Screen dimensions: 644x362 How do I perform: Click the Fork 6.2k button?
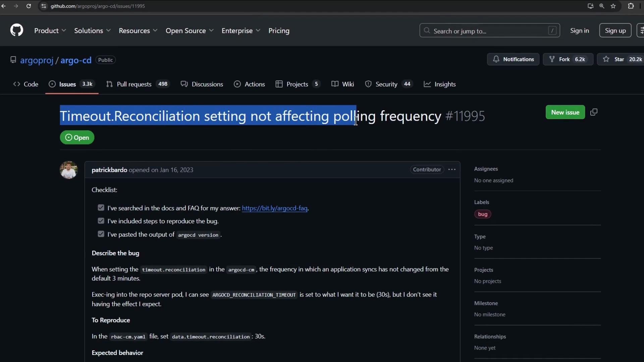[568, 59]
